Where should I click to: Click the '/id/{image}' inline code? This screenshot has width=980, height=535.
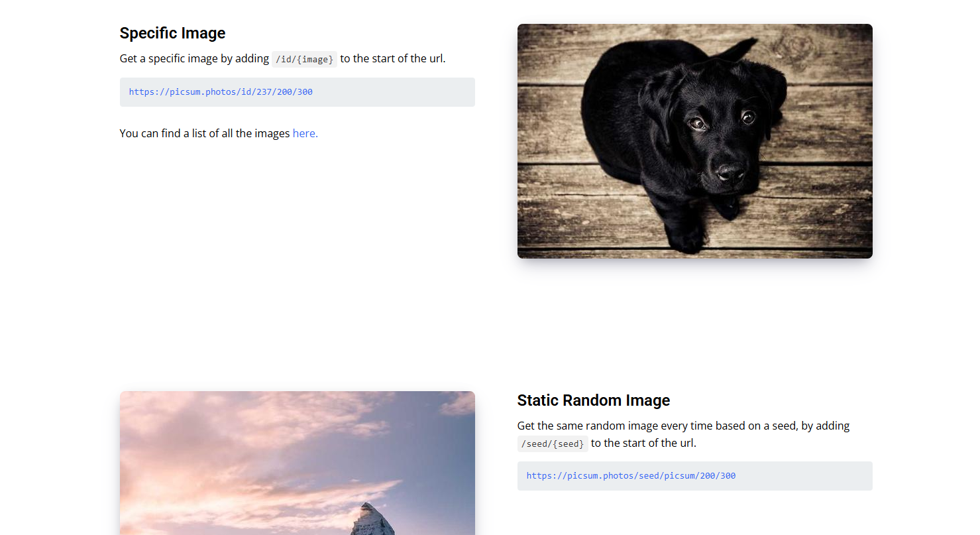click(x=305, y=59)
